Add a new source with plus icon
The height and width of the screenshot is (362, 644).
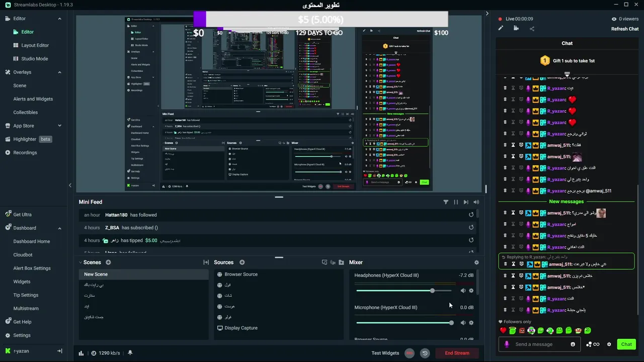pos(242,262)
